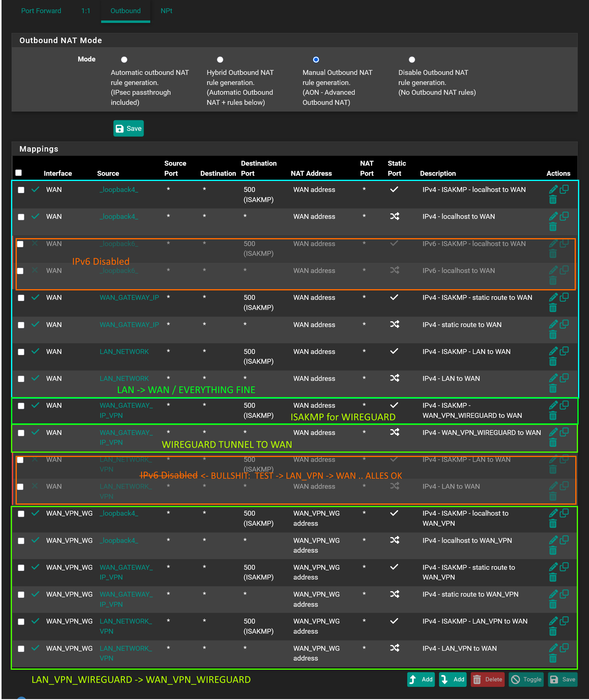Save the Outbound NAT Mode selection

point(129,129)
